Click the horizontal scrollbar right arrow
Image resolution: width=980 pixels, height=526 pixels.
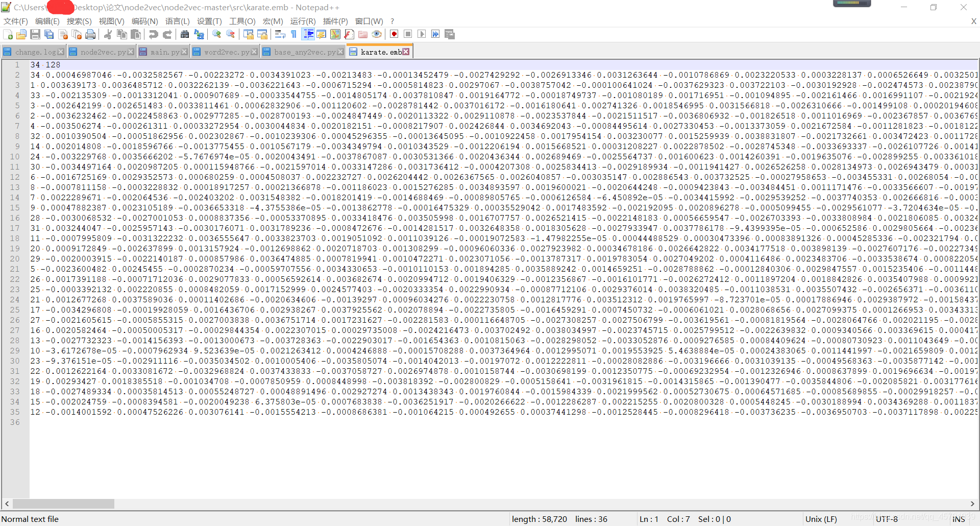tap(972, 504)
